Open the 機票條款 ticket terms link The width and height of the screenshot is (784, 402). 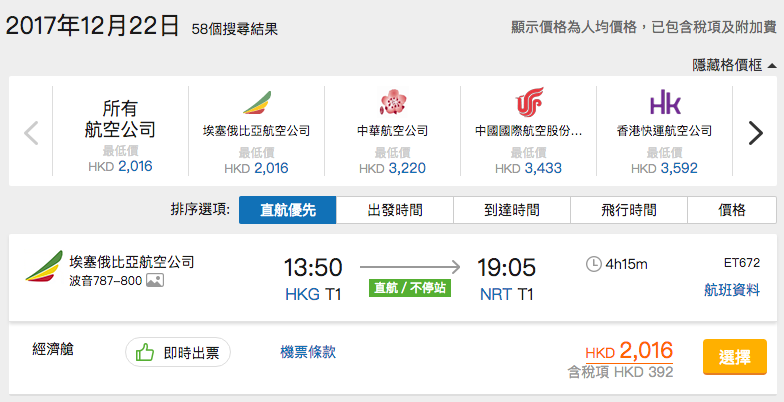(x=308, y=352)
